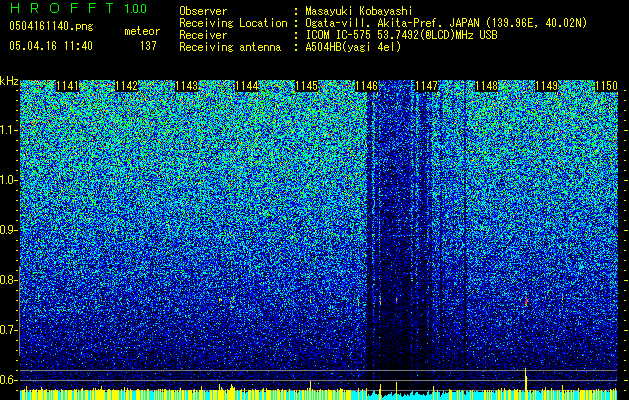The height and width of the screenshot is (400, 629).
Task: Click the 1.0 kHz axis label
Action: coord(8,180)
